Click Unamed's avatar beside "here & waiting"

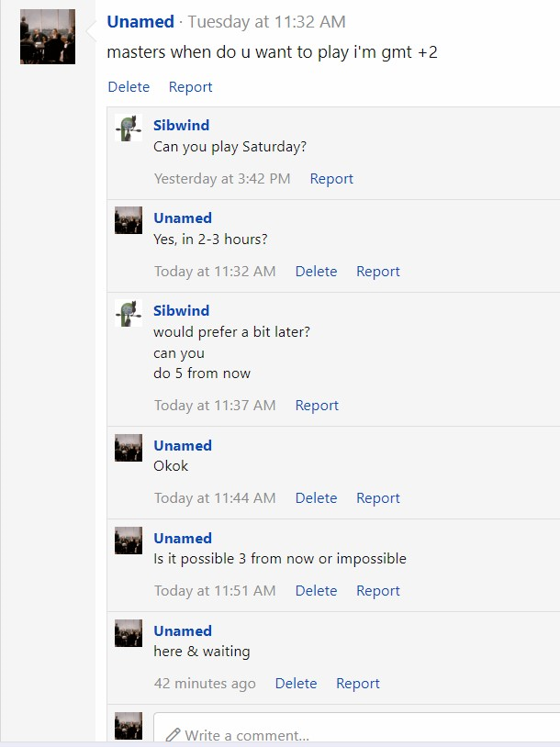point(129,633)
